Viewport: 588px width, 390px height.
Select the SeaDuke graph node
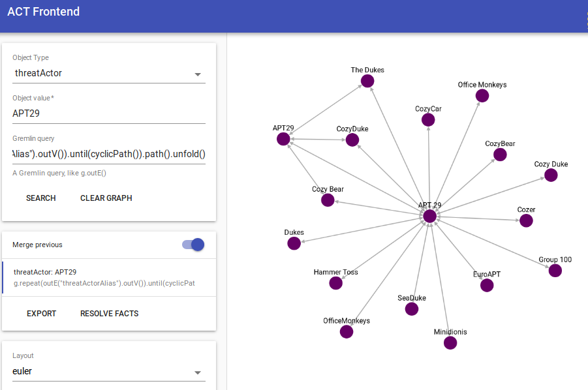pos(412,309)
